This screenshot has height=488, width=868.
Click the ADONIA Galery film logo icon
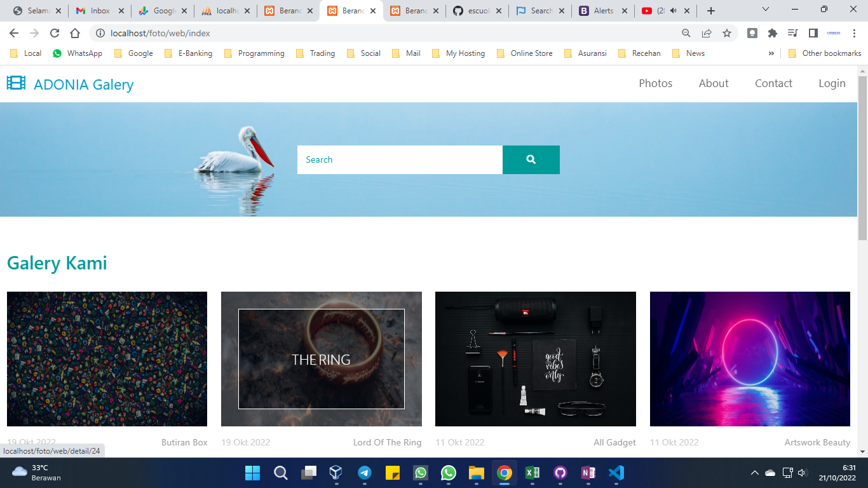[x=16, y=83]
